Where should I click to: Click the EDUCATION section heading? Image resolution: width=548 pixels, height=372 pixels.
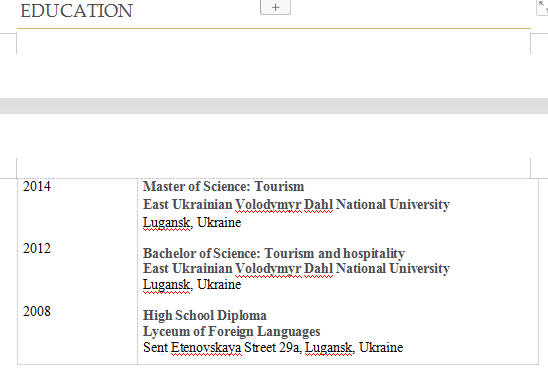[77, 11]
